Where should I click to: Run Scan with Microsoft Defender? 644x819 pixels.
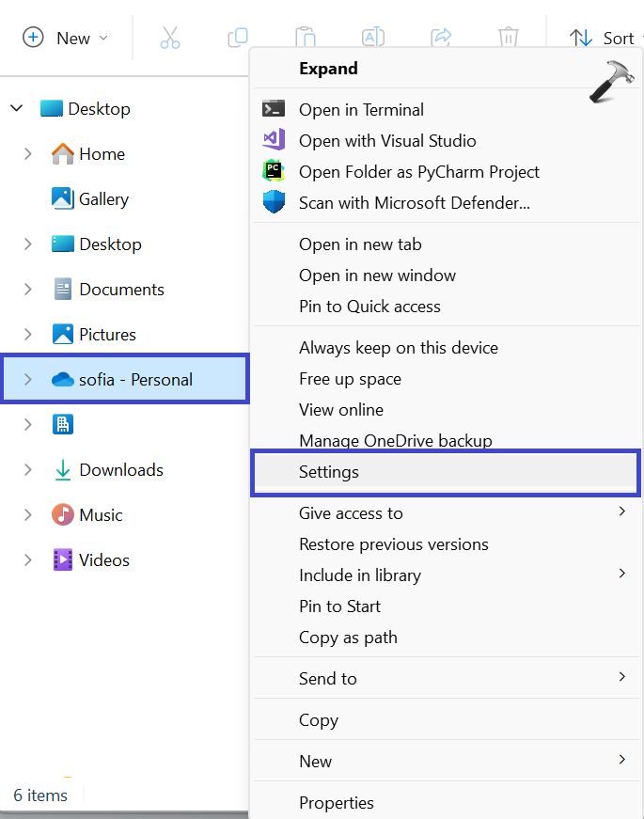click(x=414, y=203)
